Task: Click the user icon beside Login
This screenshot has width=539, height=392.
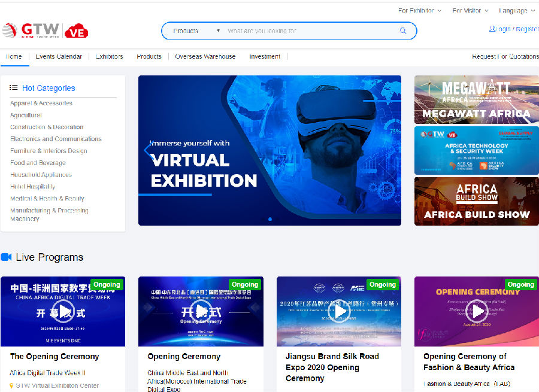Action: [x=492, y=29]
